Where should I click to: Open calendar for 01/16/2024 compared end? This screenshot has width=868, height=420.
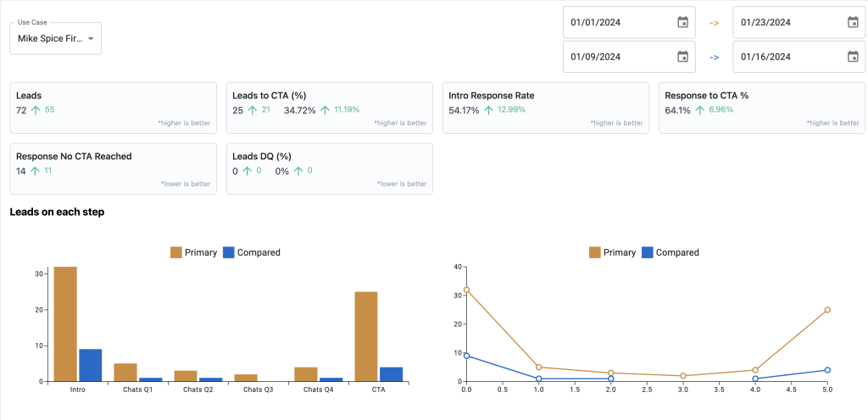(x=853, y=57)
